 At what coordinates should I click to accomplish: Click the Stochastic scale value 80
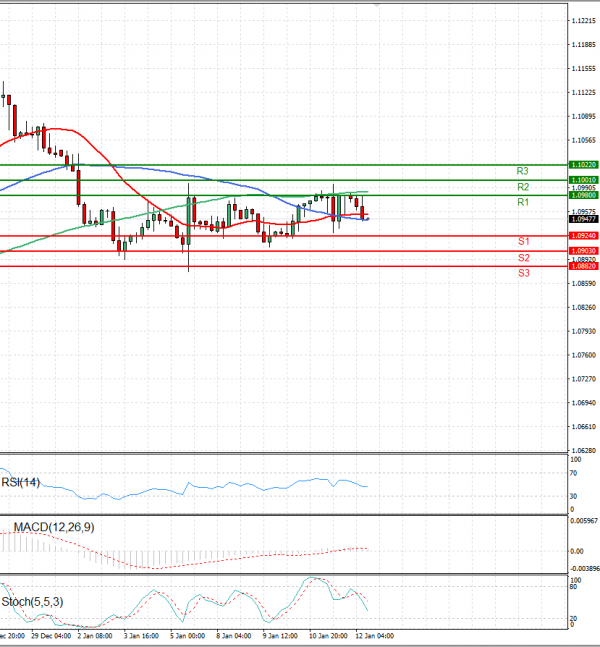coord(573,587)
